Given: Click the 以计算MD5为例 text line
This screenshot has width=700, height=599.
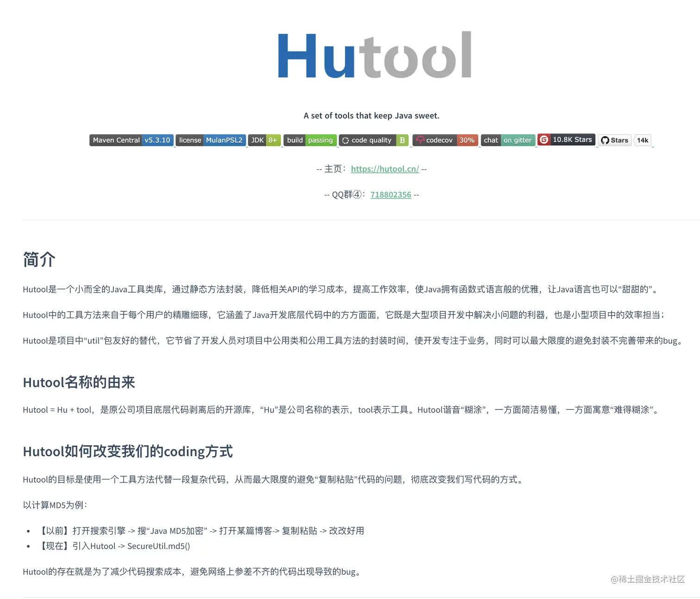Looking at the screenshot, I should 55,505.
